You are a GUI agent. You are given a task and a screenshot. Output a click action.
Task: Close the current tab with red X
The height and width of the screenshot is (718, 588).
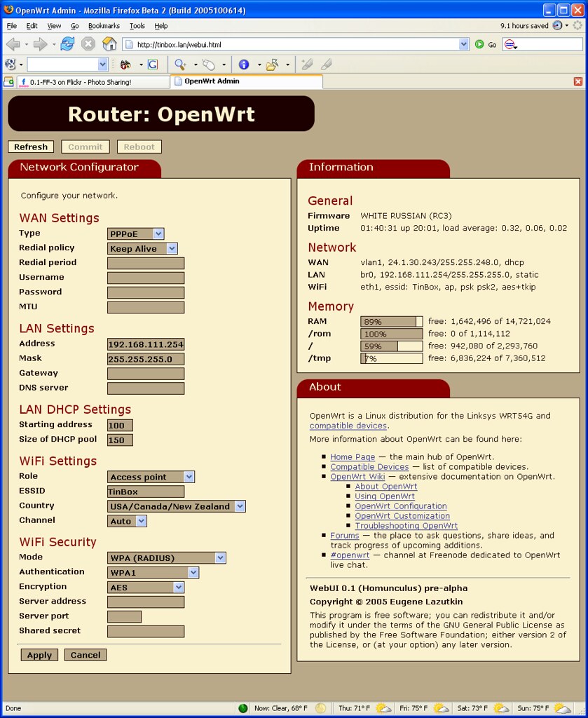click(x=578, y=81)
